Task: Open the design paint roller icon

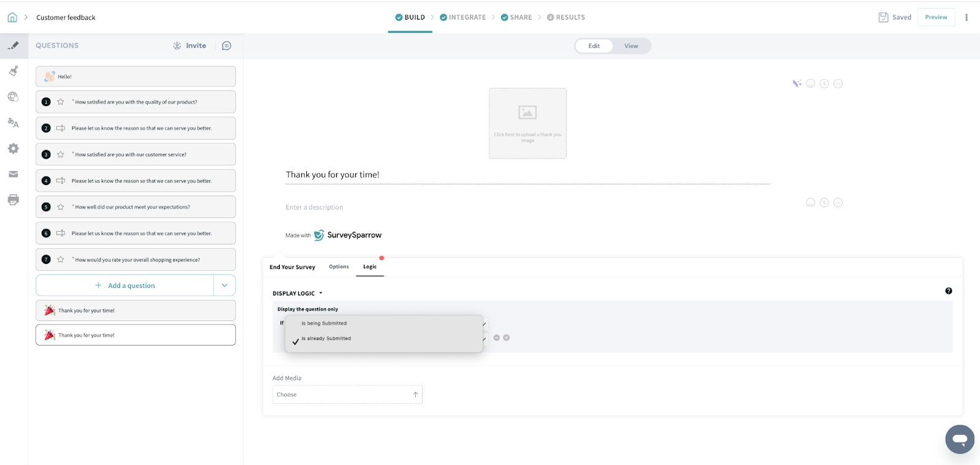Action: coord(13,71)
